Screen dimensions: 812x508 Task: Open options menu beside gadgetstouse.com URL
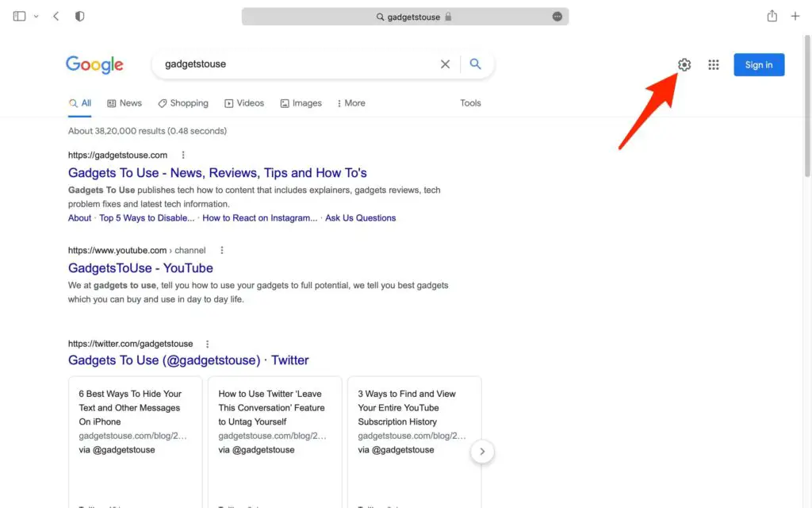(x=183, y=155)
